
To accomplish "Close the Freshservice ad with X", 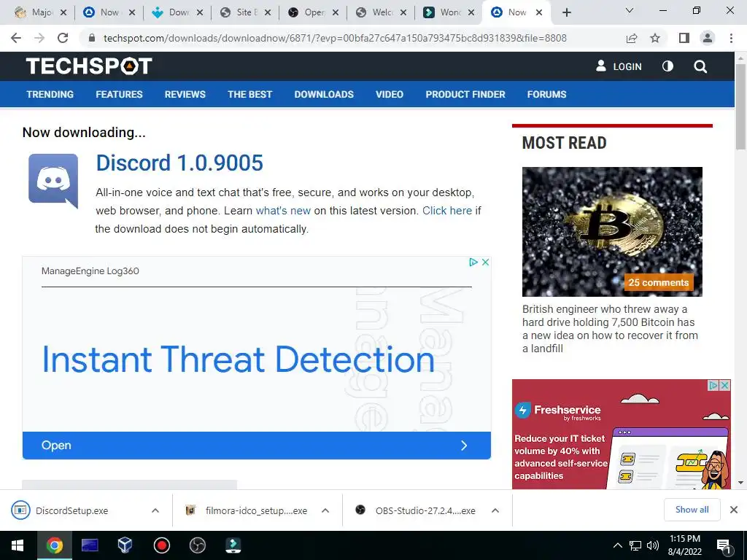I will tap(725, 385).
